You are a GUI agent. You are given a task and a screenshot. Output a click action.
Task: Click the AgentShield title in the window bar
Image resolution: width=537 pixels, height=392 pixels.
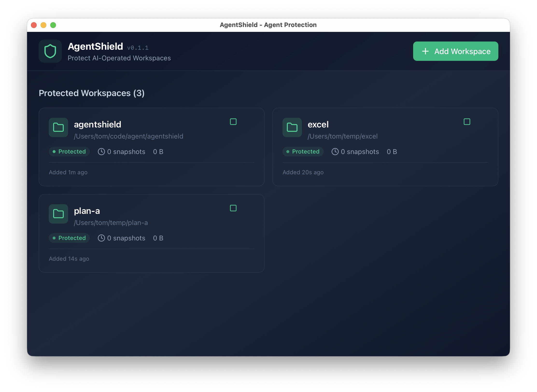click(268, 25)
